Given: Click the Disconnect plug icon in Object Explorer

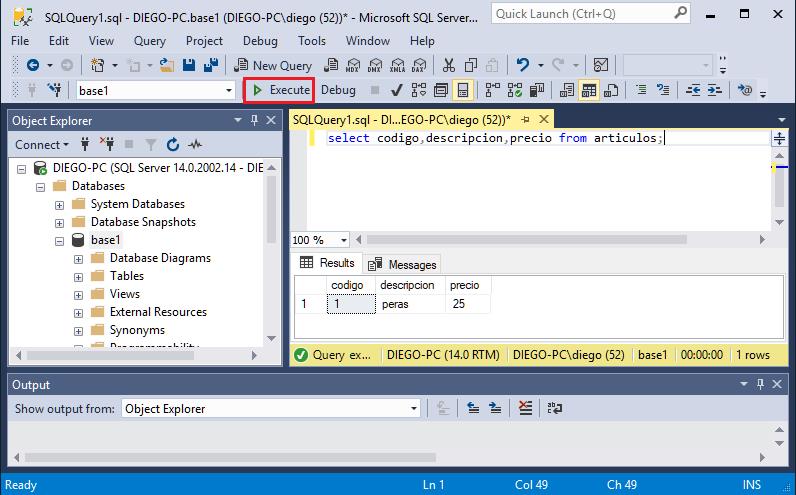Looking at the screenshot, I should tap(107, 145).
